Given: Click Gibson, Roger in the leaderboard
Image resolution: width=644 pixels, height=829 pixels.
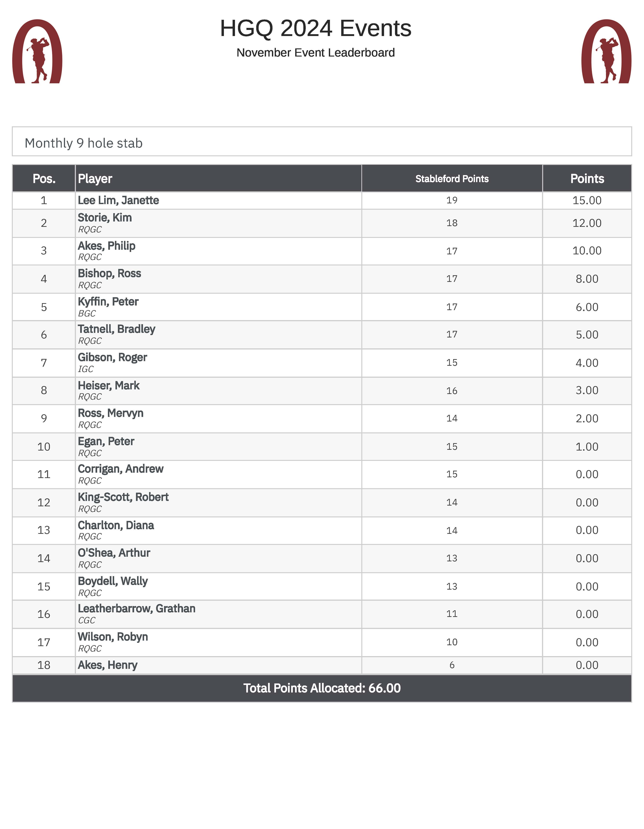Looking at the screenshot, I should point(112,357).
